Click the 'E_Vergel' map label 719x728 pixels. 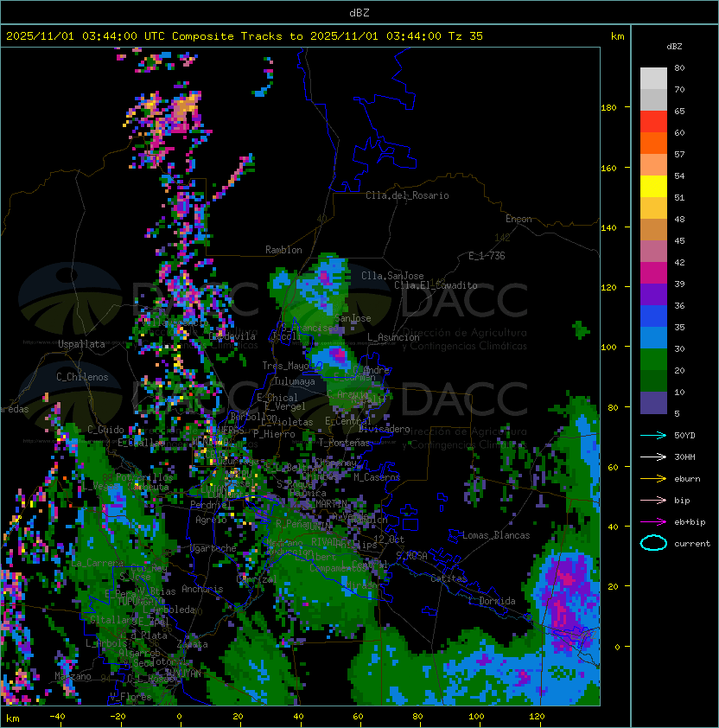point(285,406)
